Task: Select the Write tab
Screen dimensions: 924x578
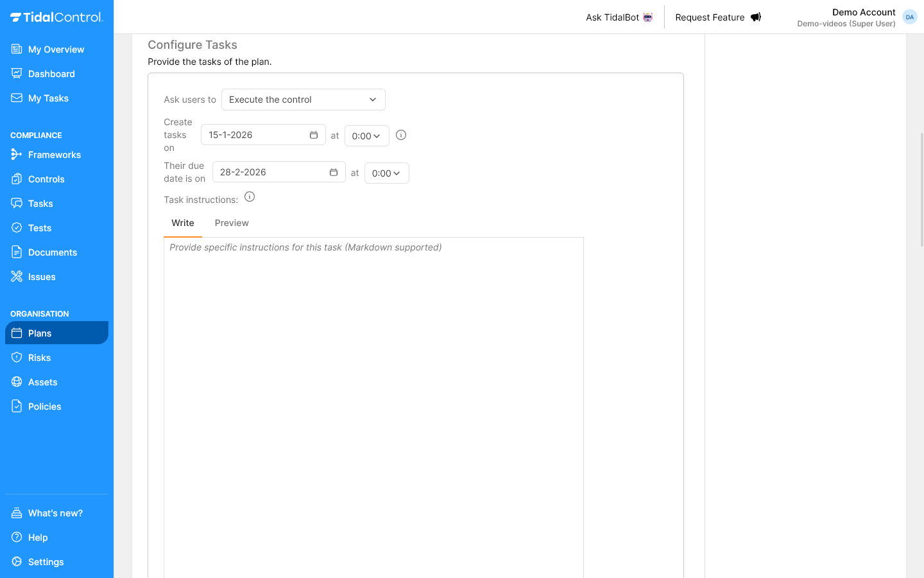Action: (183, 223)
